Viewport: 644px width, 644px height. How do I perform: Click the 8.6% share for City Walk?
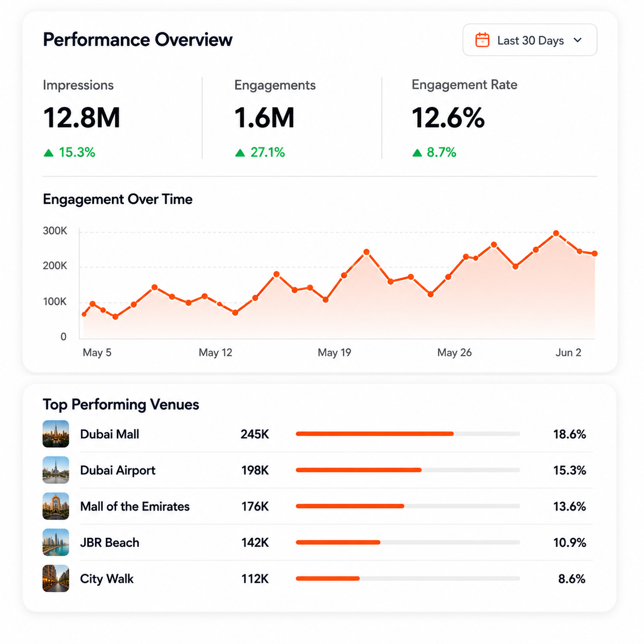pos(572,579)
